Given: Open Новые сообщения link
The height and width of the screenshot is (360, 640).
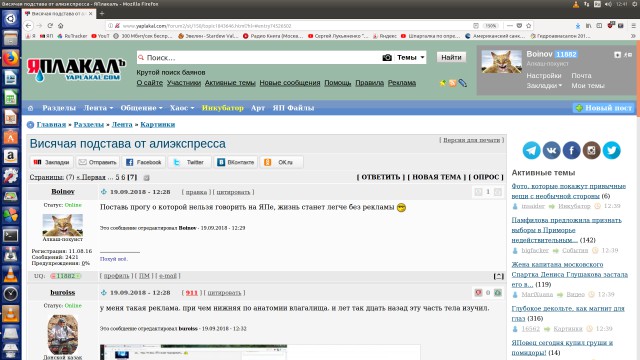Looking at the screenshot, I should pos(290,83).
